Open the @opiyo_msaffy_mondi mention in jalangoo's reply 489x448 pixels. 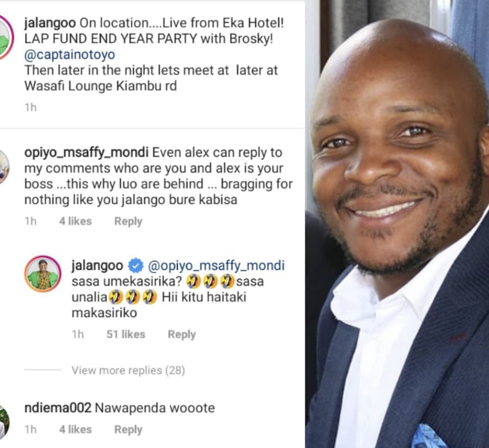click(x=216, y=265)
